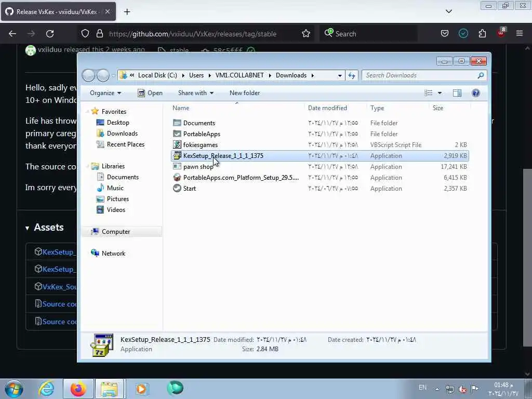Open Firefox extensions puzzle icon
The image size is (532, 399).
[482, 34]
